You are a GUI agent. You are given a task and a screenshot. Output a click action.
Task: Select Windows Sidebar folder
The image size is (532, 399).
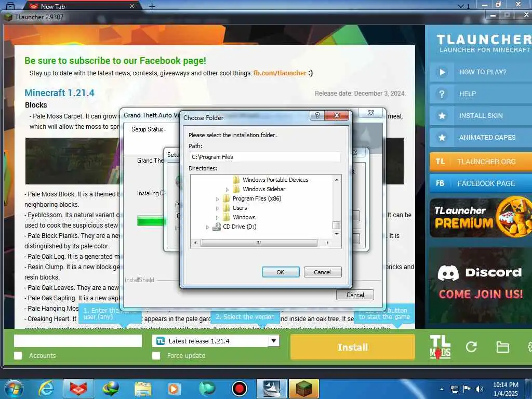(x=263, y=189)
